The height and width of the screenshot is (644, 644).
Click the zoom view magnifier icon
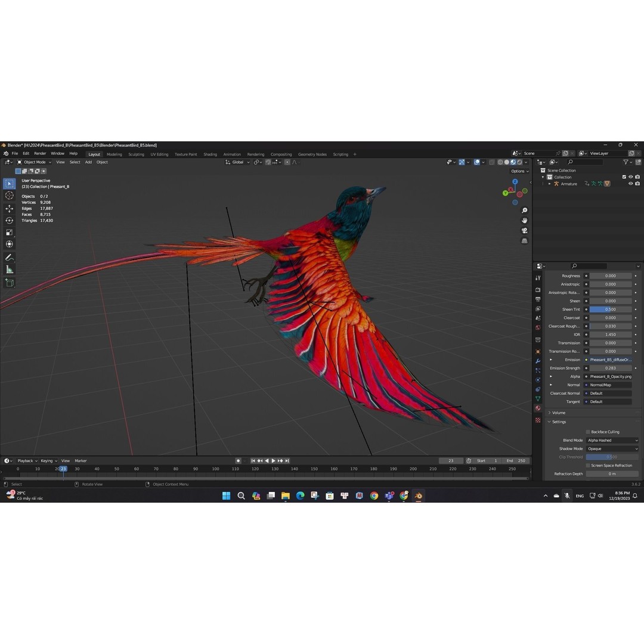(x=525, y=210)
